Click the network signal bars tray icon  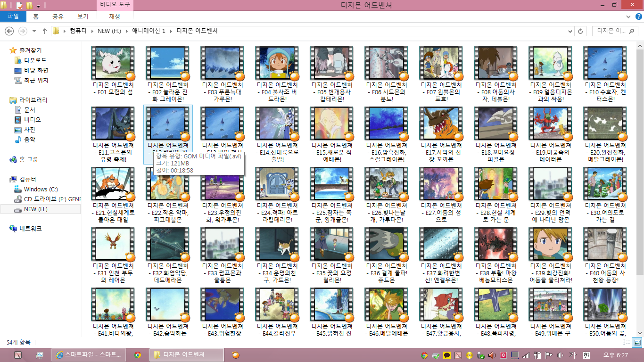pyautogui.click(x=526, y=355)
